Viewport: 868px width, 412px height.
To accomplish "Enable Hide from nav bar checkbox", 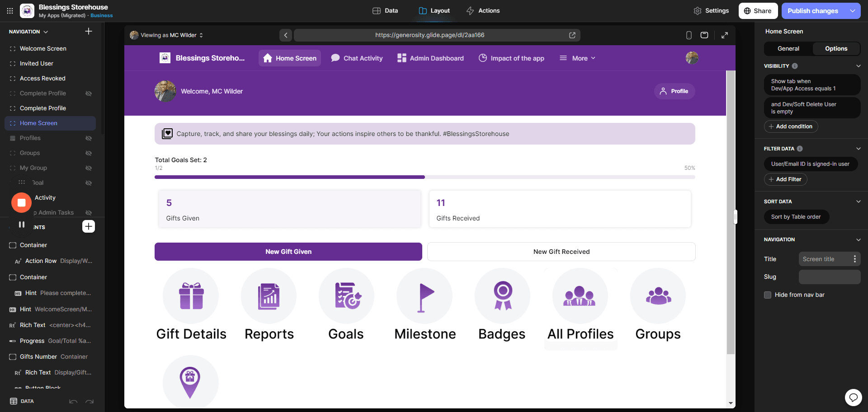I will pyautogui.click(x=768, y=295).
